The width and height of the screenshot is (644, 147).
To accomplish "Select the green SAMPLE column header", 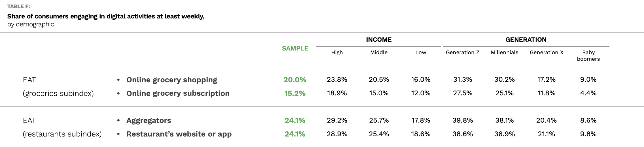I will click(295, 49).
